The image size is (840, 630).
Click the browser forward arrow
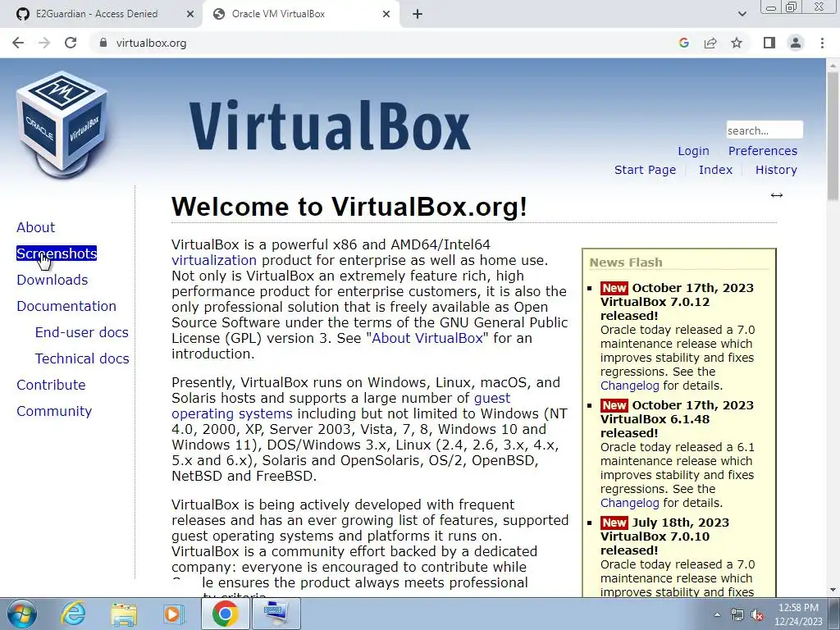click(x=44, y=43)
